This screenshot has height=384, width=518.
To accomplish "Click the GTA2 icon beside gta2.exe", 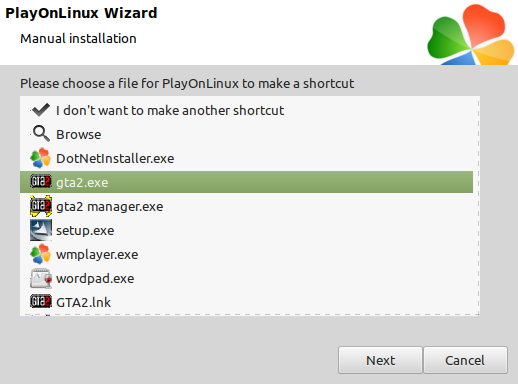I will click(x=41, y=182).
